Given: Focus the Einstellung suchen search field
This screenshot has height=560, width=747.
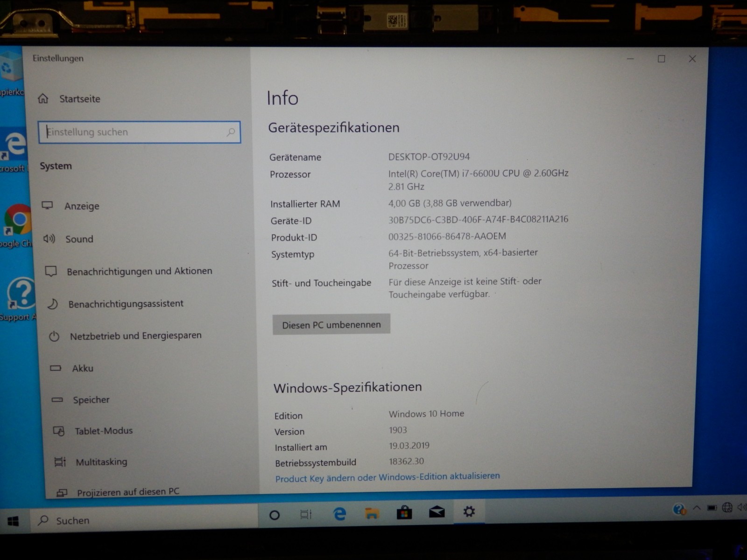Looking at the screenshot, I should 140,132.
